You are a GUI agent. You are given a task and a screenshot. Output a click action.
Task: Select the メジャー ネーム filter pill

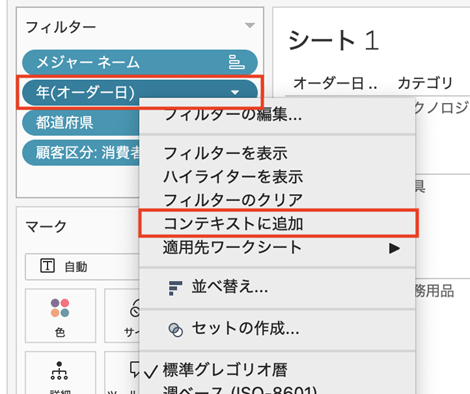point(140,62)
